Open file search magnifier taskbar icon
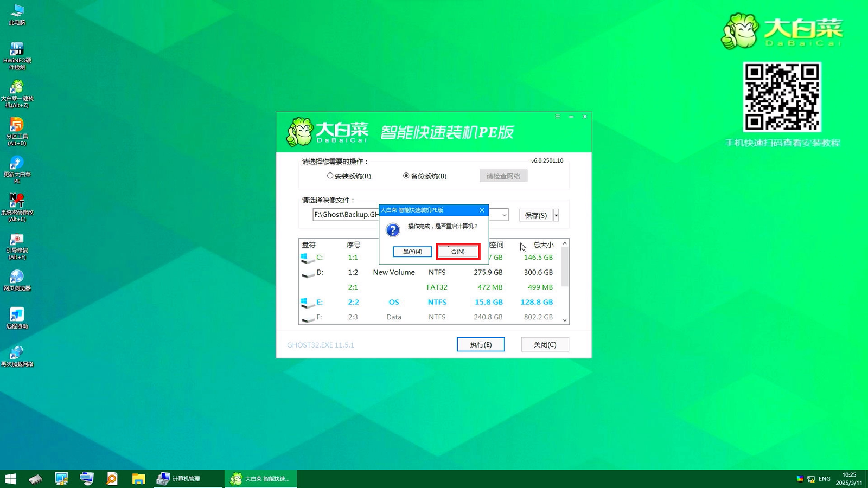Screen dimensions: 868x488 pyautogui.click(x=112, y=479)
